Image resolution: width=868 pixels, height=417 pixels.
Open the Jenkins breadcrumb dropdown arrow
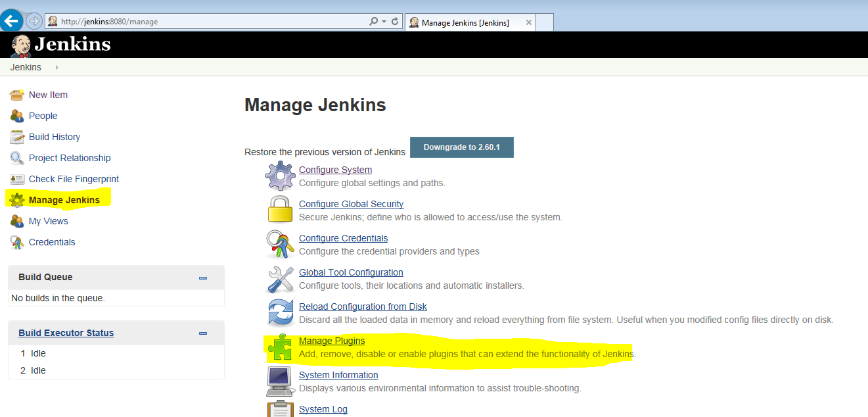pyautogui.click(x=57, y=67)
